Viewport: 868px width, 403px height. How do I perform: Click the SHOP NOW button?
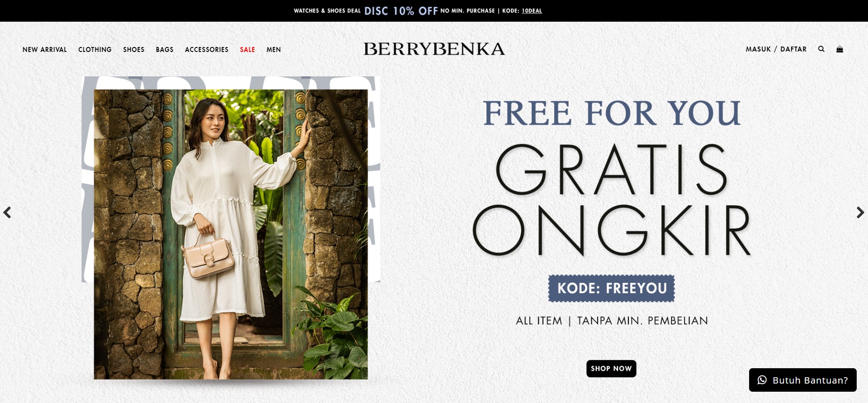pyautogui.click(x=611, y=369)
